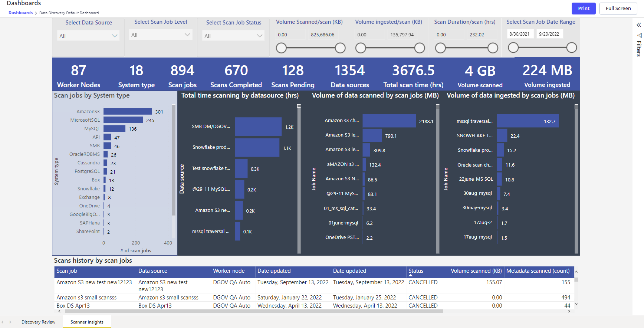Viewport: 644px width, 328px height.
Task: Click the Full Screen button
Action: click(x=618, y=9)
